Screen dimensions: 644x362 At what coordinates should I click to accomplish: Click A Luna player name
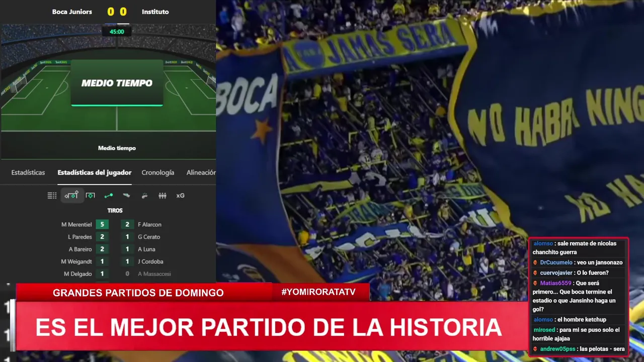click(146, 249)
